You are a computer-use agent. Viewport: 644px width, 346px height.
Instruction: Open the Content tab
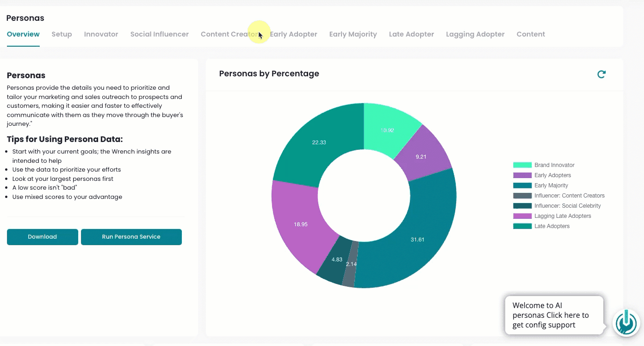pos(531,34)
